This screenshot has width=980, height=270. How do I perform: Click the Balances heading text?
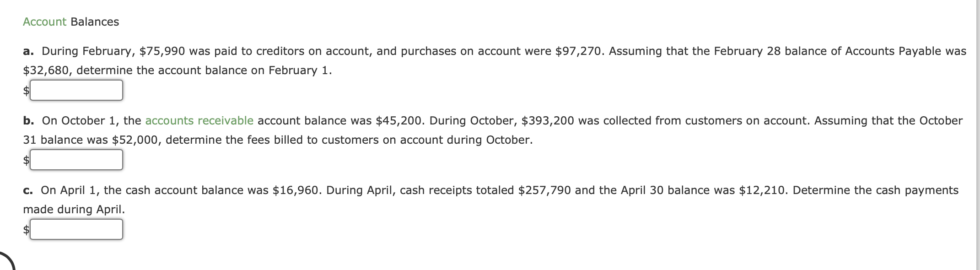(x=95, y=22)
